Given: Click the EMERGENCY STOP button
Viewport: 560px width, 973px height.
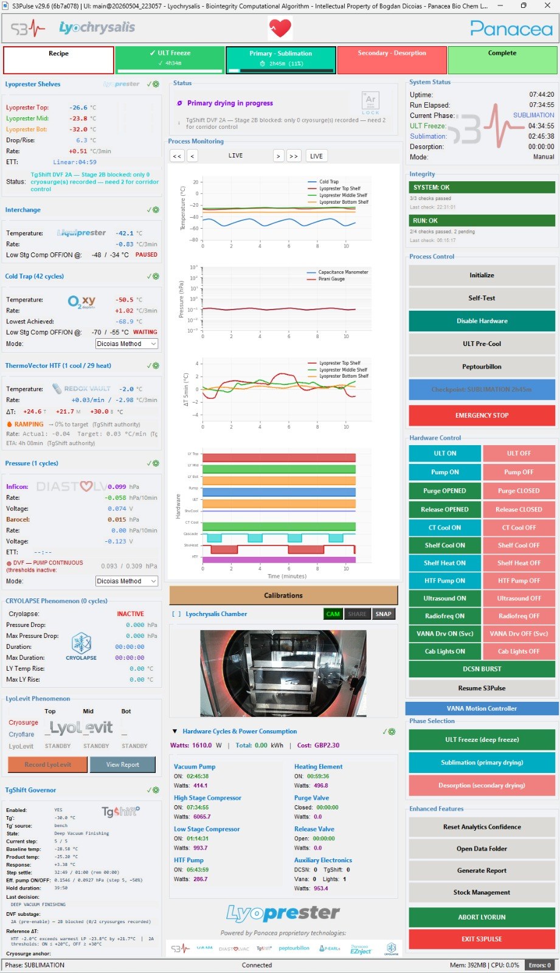Looking at the screenshot, I should pyautogui.click(x=482, y=415).
